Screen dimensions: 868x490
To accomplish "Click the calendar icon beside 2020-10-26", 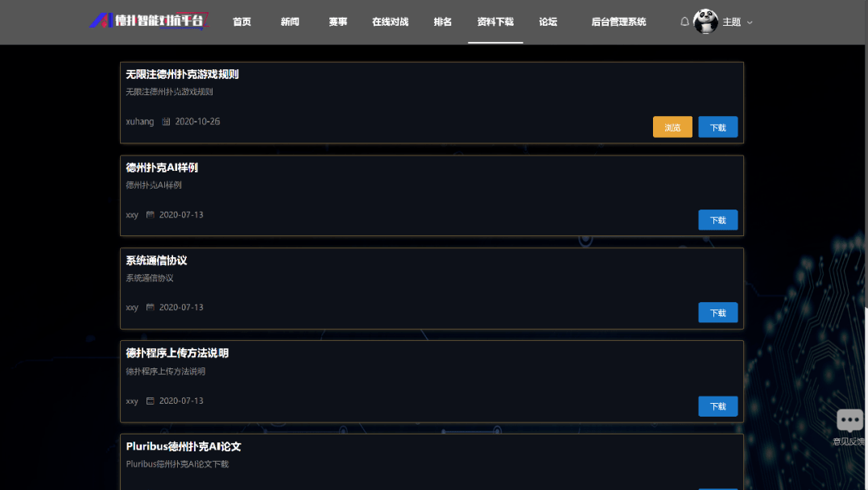I will click(x=167, y=121).
